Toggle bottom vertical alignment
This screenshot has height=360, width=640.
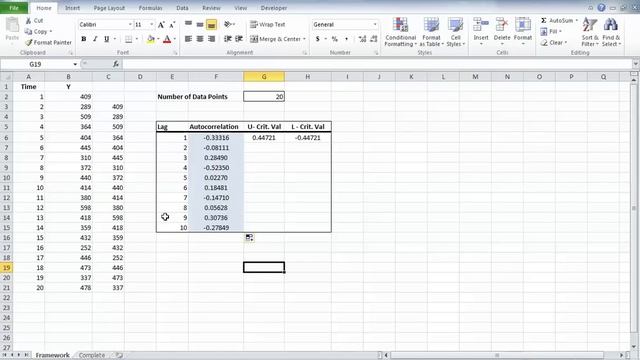coord(211,24)
